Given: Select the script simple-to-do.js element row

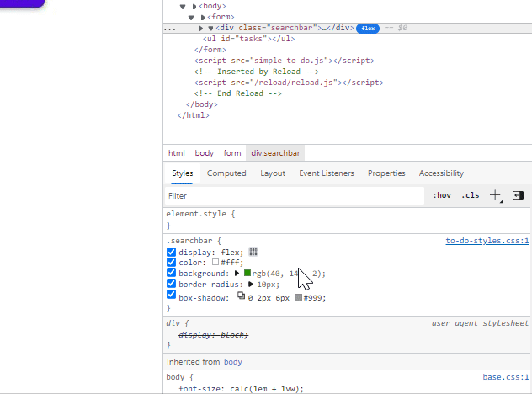Looking at the screenshot, I should click(285, 61).
